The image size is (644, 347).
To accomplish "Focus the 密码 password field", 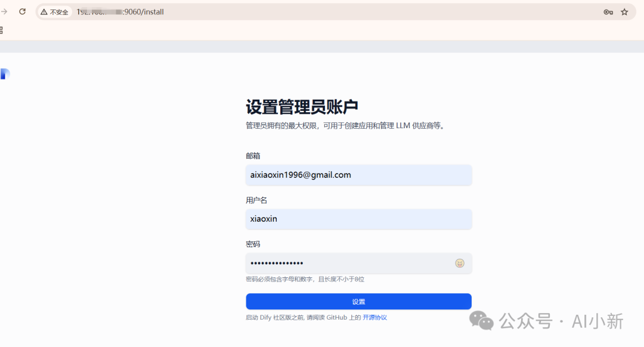I will [358, 263].
